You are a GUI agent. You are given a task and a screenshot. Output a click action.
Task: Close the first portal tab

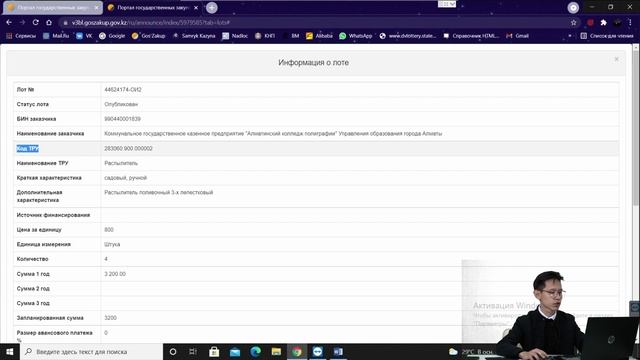(x=97, y=8)
